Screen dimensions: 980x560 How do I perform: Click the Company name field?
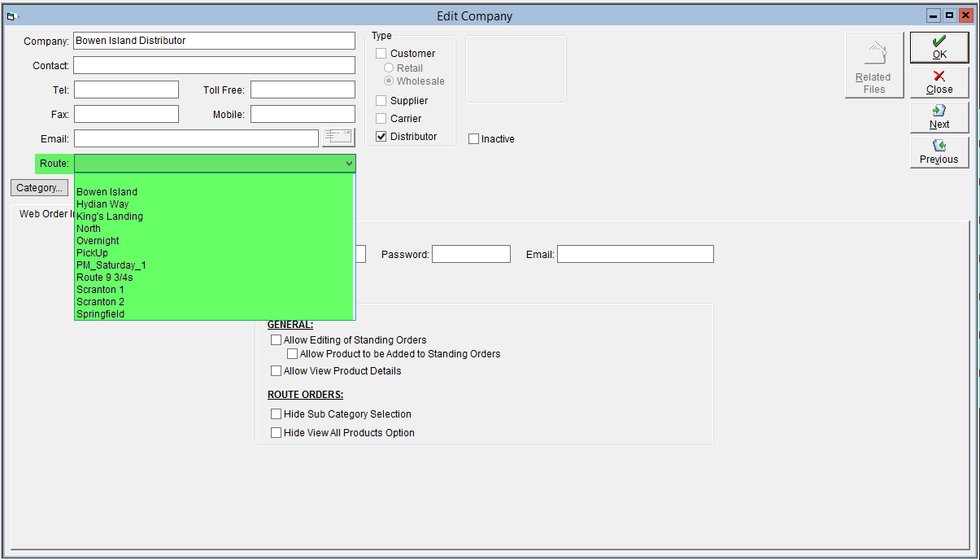(215, 41)
